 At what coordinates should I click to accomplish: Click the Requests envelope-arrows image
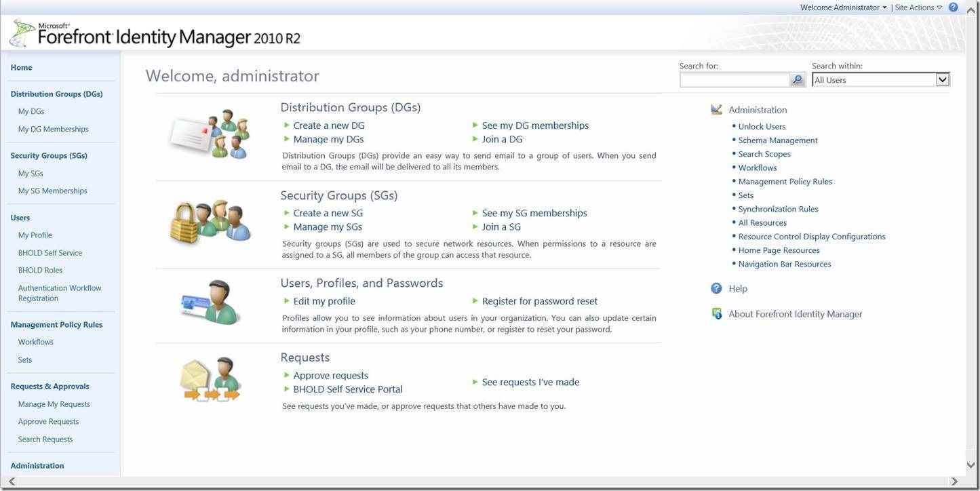pos(210,380)
